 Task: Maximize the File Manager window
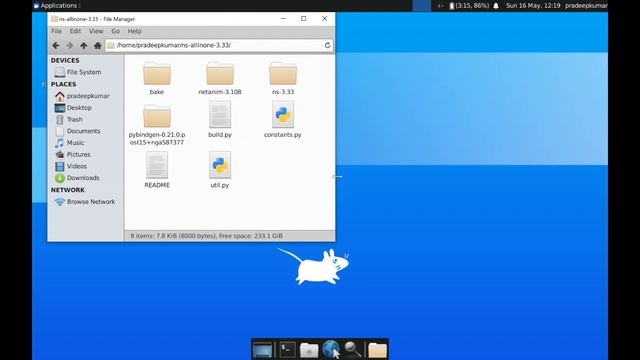pyautogui.click(x=304, y=19)
